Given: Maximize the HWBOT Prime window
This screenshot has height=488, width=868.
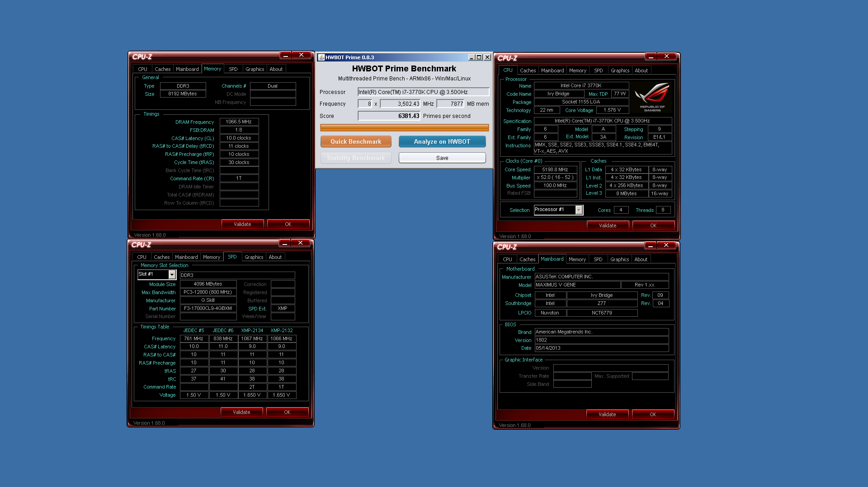Looking at the screenshot, I should point(479,57).
